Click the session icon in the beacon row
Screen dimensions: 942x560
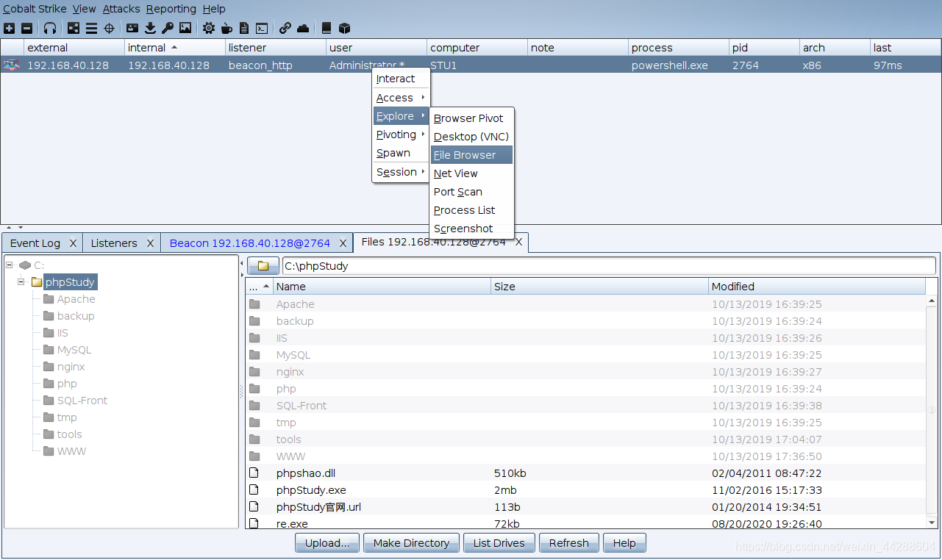12,65
